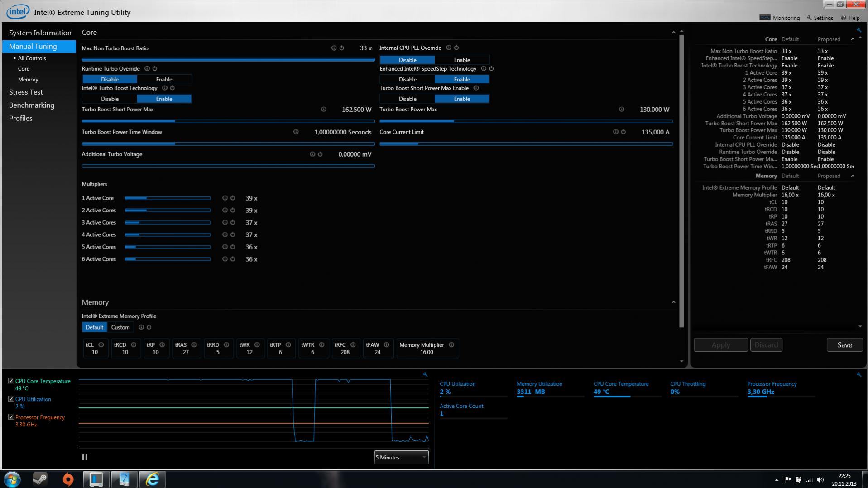868x488 pixels.
Task: Show info for Enhanced Intel SpeedStep Technology
Action: coord(484,69)
